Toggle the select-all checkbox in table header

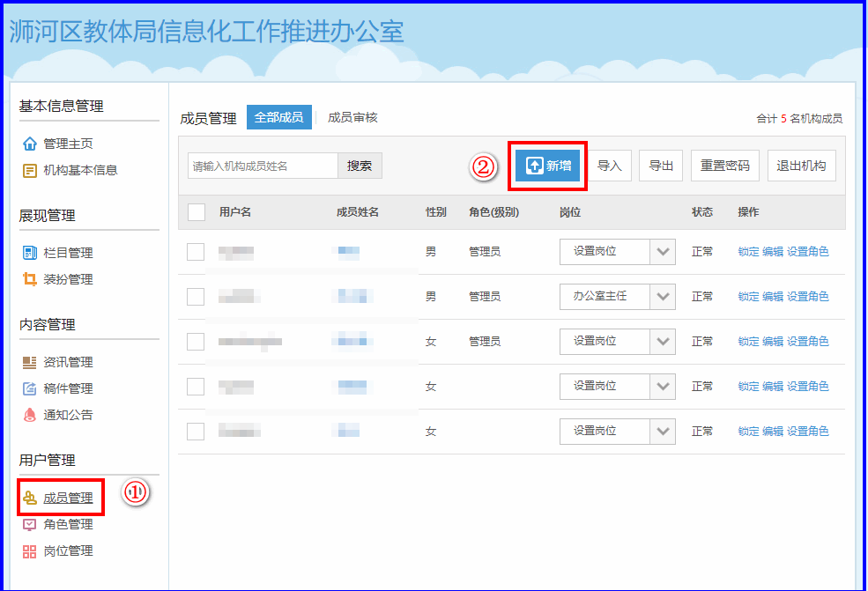[x=197, y=212]
